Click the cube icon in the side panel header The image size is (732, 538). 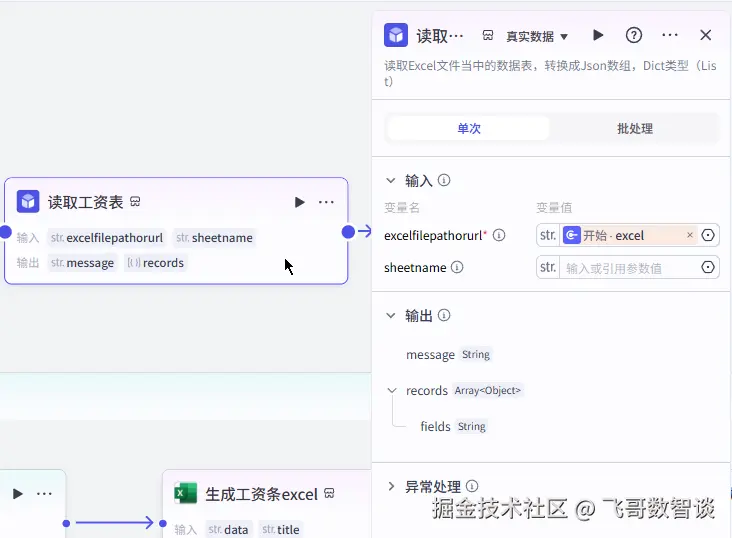396,35
